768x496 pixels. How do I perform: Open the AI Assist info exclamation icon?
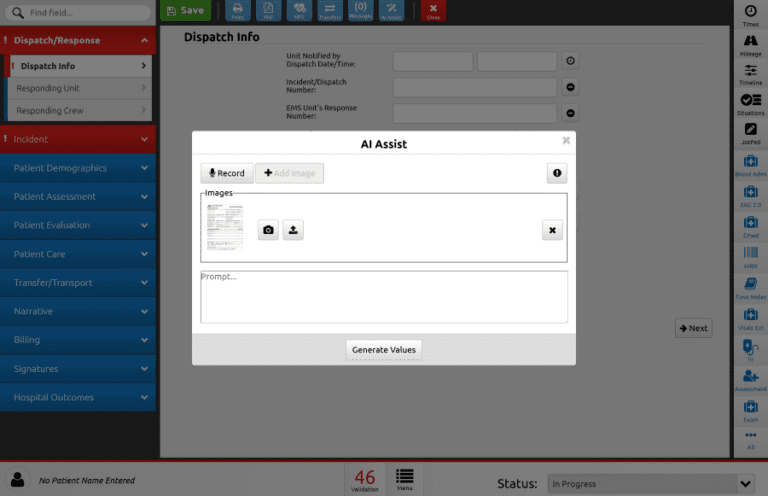click(x=557, y=173)
